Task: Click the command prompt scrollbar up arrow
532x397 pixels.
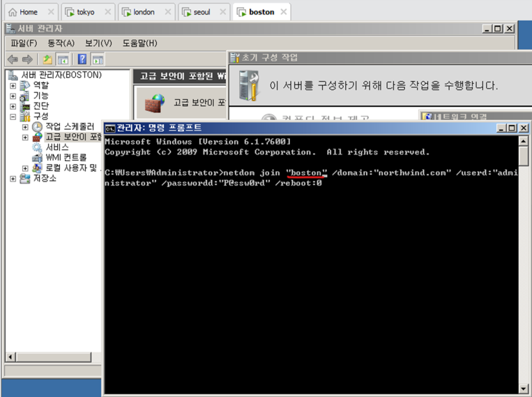Action: point(524,141)
